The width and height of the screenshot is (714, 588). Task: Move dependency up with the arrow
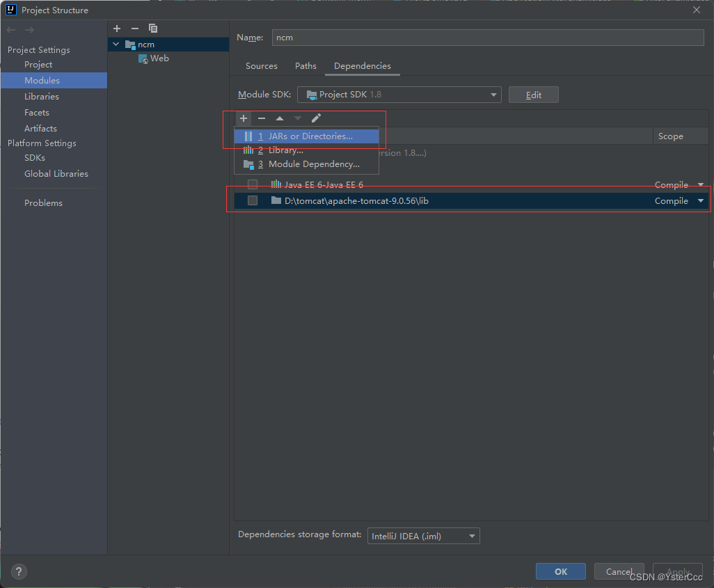[280, 118]
